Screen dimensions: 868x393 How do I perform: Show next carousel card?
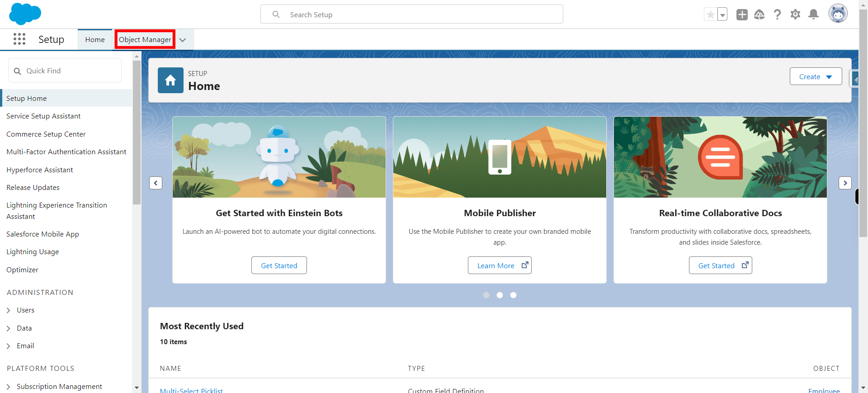point(845,183)
